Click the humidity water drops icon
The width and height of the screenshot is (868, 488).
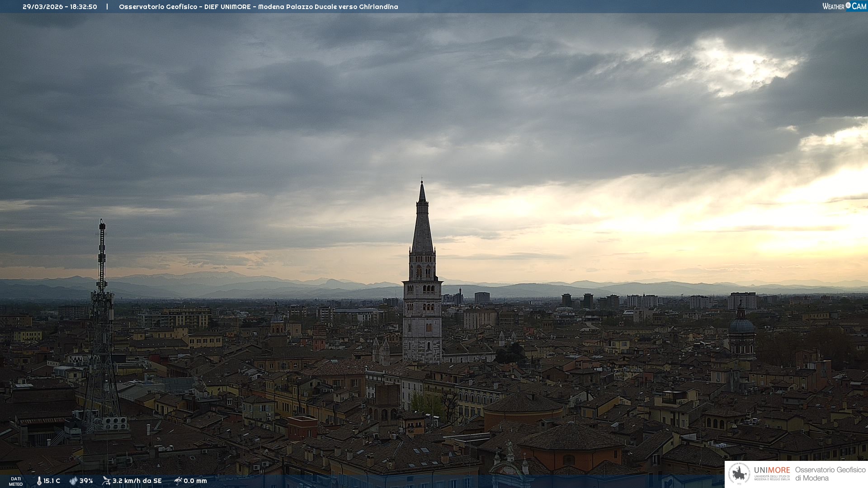[x=73, y=481]
